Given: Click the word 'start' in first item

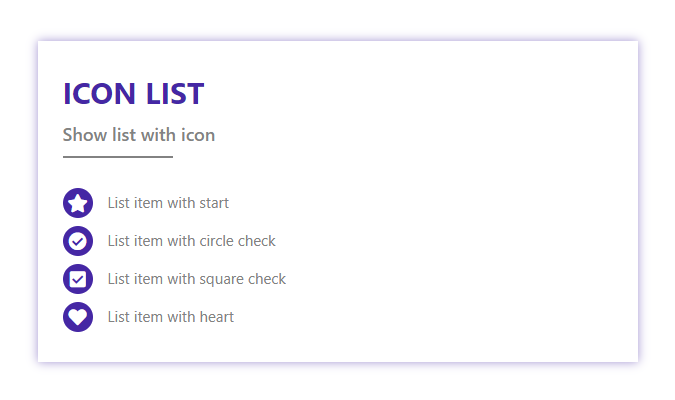Looking at the screenshot, I should point(214,203).
